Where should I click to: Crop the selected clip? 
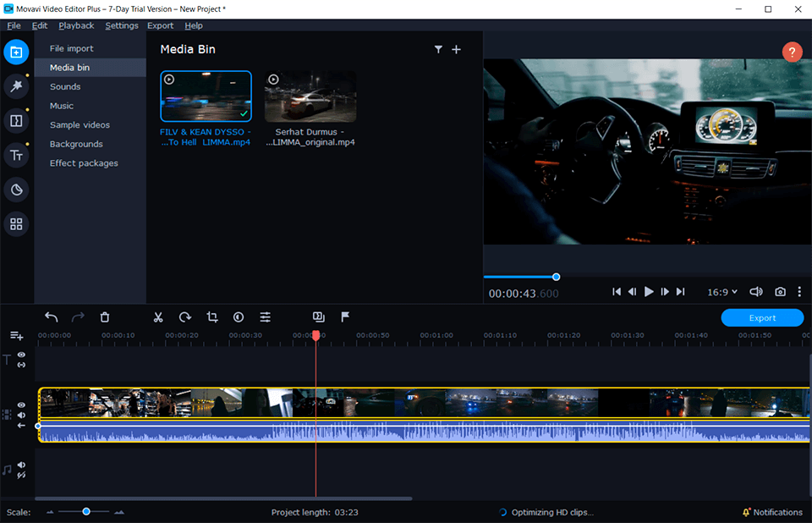211,317
